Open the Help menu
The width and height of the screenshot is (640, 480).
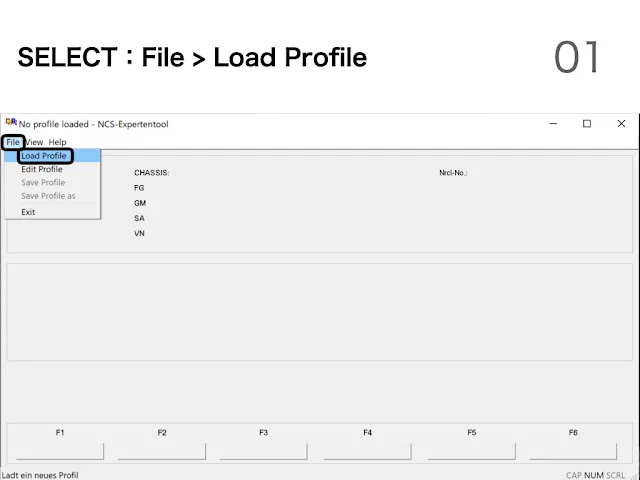pos(57,142)
